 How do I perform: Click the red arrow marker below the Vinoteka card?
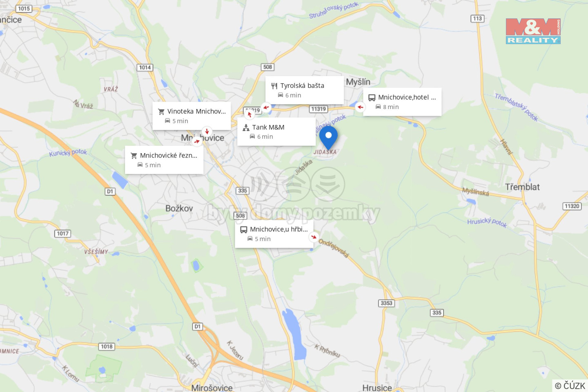click(207, 131)
